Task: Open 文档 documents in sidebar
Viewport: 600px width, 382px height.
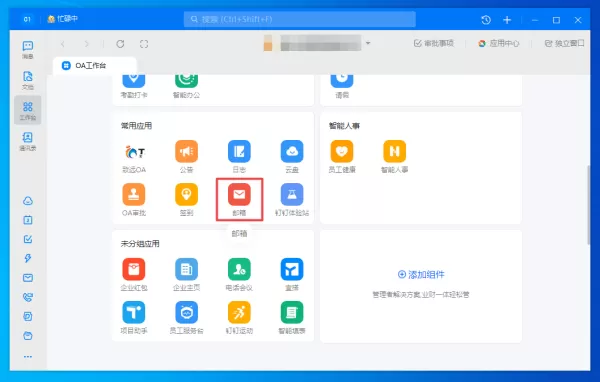Action: pyautogui.click(x=28, y=80)
